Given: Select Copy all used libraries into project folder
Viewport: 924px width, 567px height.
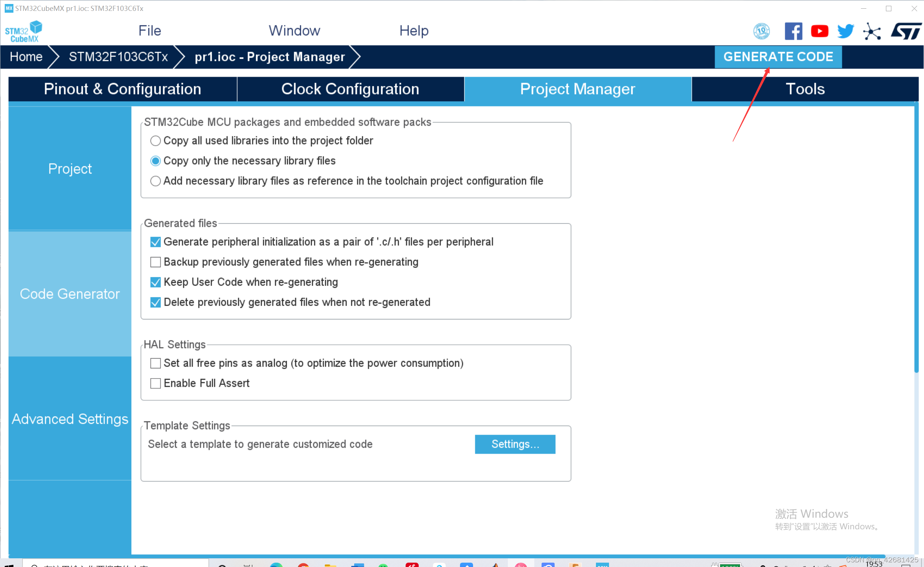Looking at the screenshot, I should pos(155,141).
